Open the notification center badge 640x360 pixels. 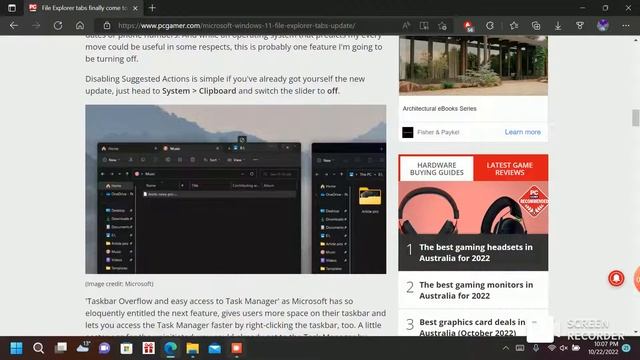pyautogui.click(x=627, y=348)
